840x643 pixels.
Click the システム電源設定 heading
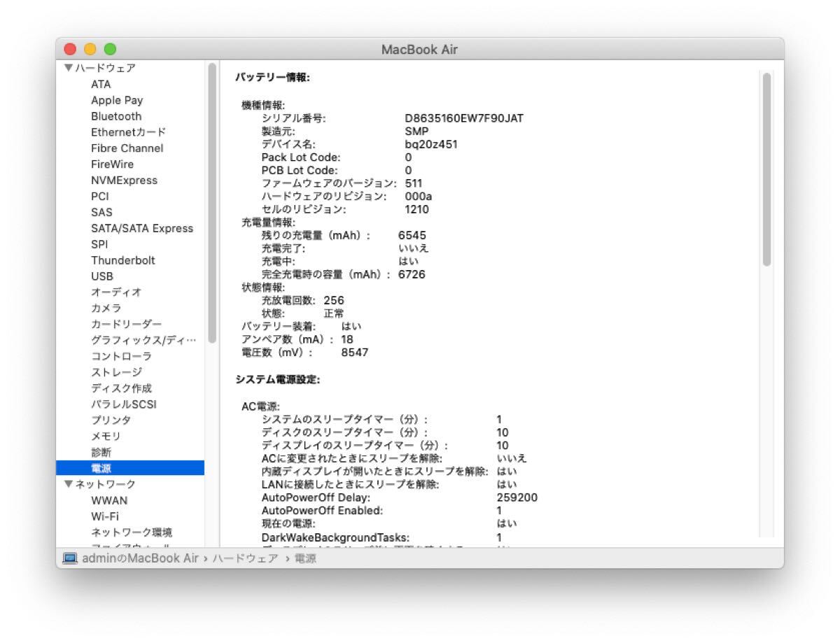click(277, 379)
